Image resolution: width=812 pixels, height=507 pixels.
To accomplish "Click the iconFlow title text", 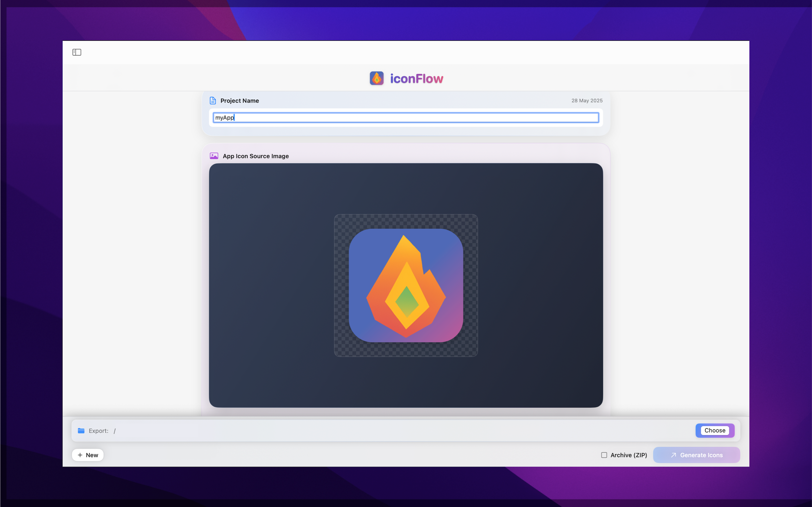I will pyautogui.click(x=417, y=78).
